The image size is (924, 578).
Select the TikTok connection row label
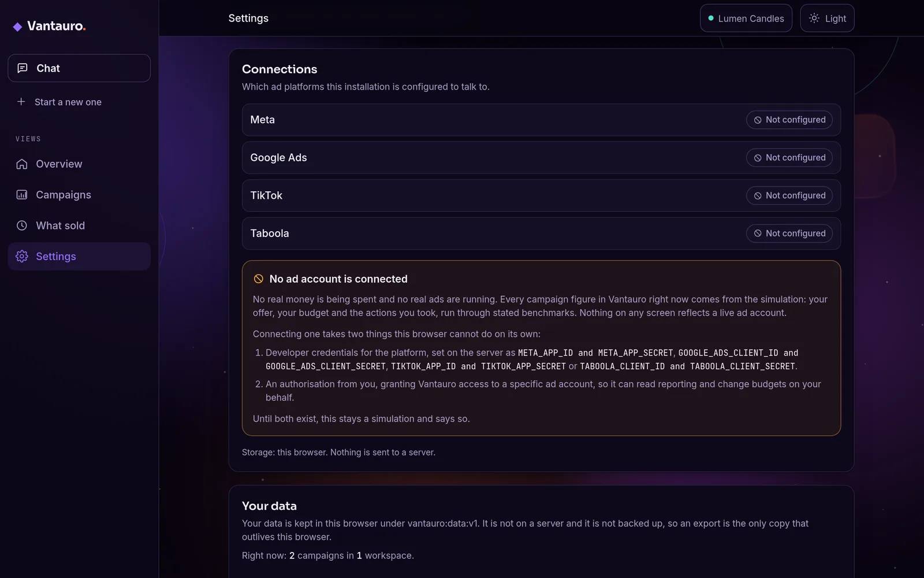click(x=266, y=195)
